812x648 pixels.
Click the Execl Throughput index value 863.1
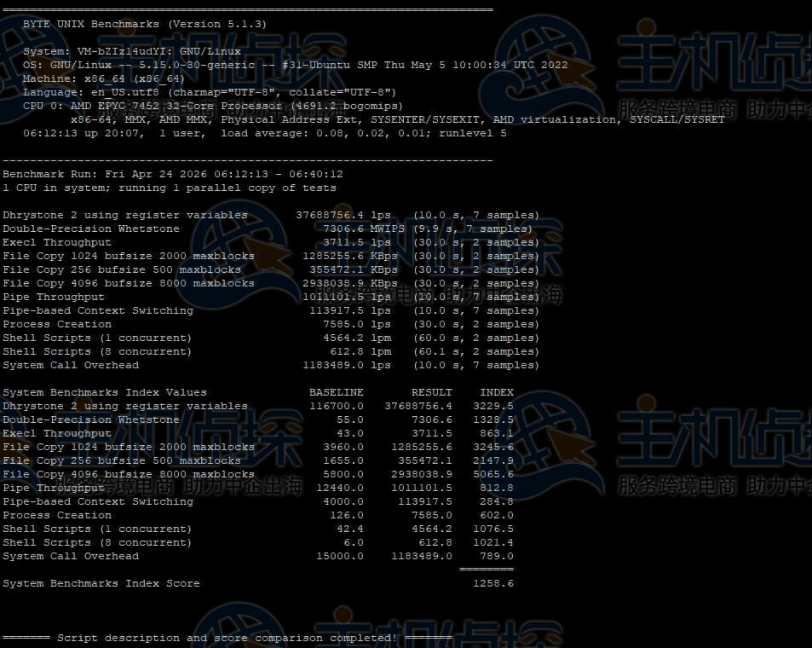[x=496, y=433]
